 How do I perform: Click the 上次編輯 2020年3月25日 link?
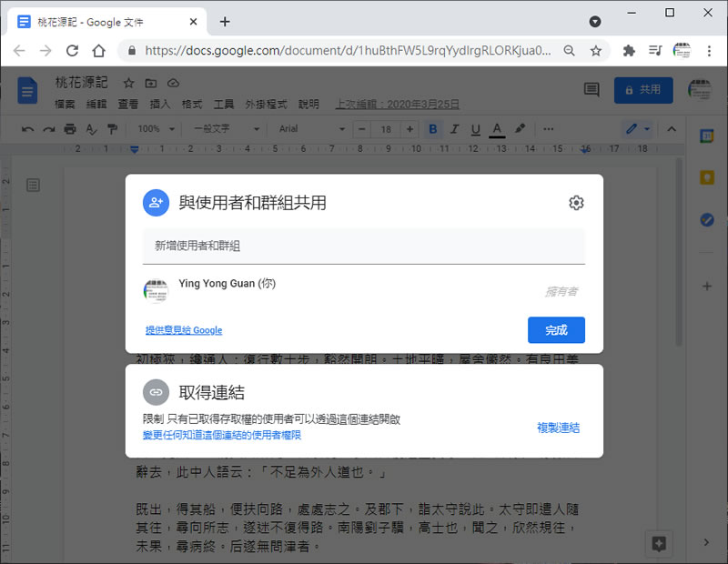398,104
